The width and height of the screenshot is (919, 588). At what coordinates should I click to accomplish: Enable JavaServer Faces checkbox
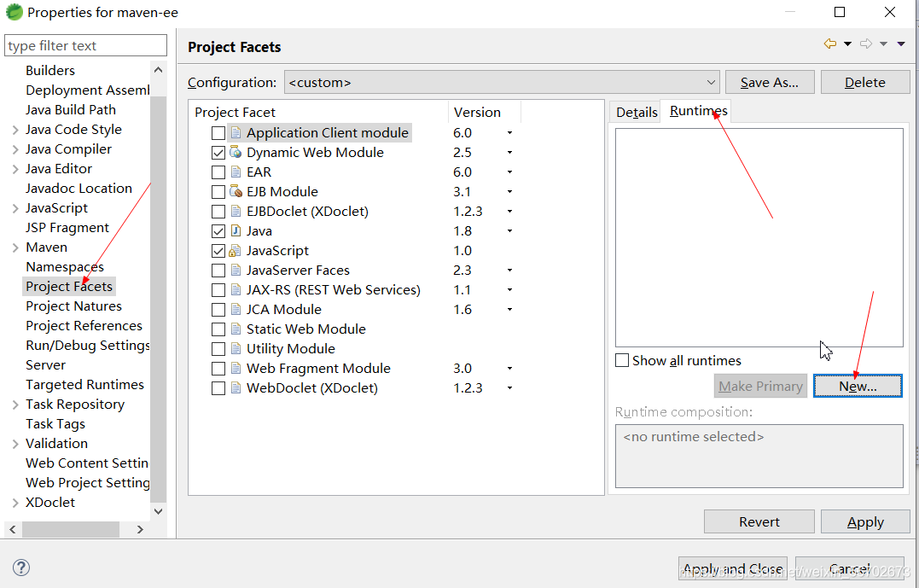coord(218,271)
